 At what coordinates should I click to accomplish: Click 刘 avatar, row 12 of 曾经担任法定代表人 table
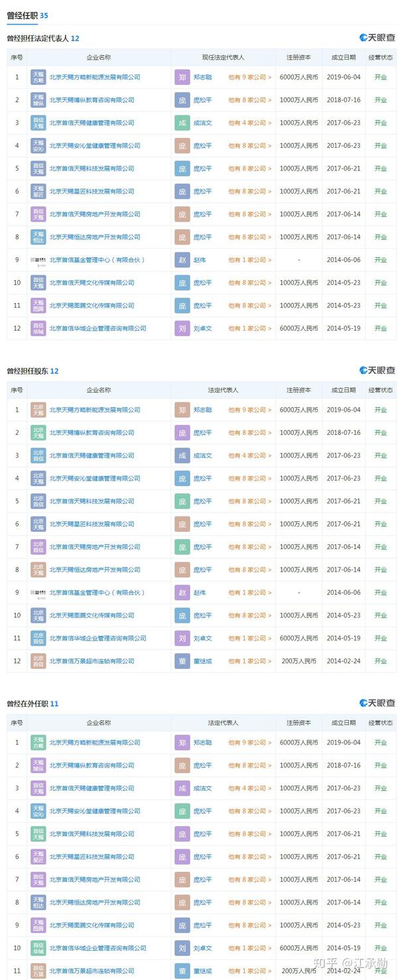(182, 328)
